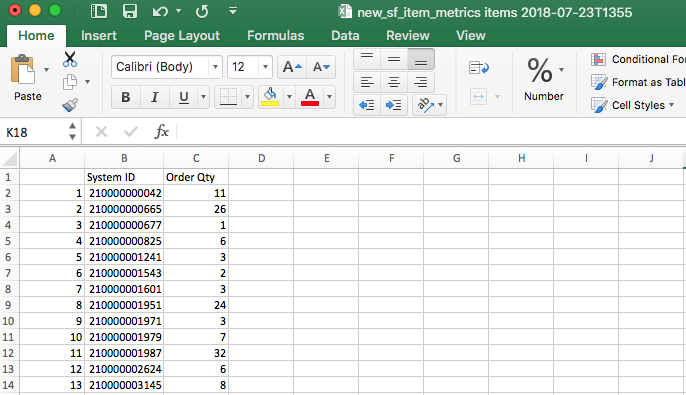686x395 pixels.
Task: Select row 9 header
Action: (9, 305)
